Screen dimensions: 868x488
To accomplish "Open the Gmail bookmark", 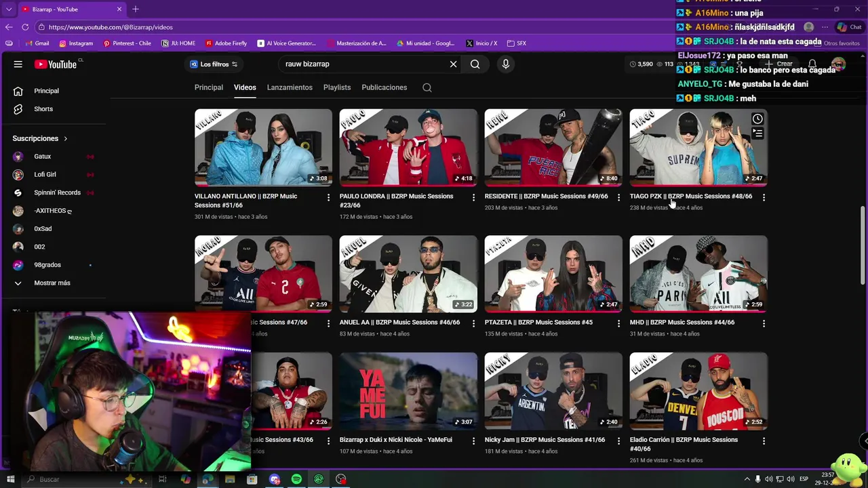I will 37,43.
